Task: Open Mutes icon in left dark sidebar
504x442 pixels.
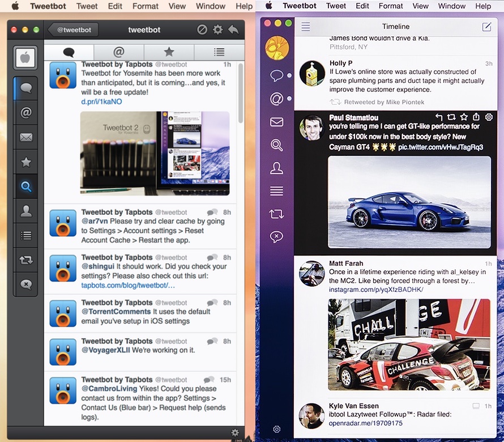Action: (x=25, y=284)
